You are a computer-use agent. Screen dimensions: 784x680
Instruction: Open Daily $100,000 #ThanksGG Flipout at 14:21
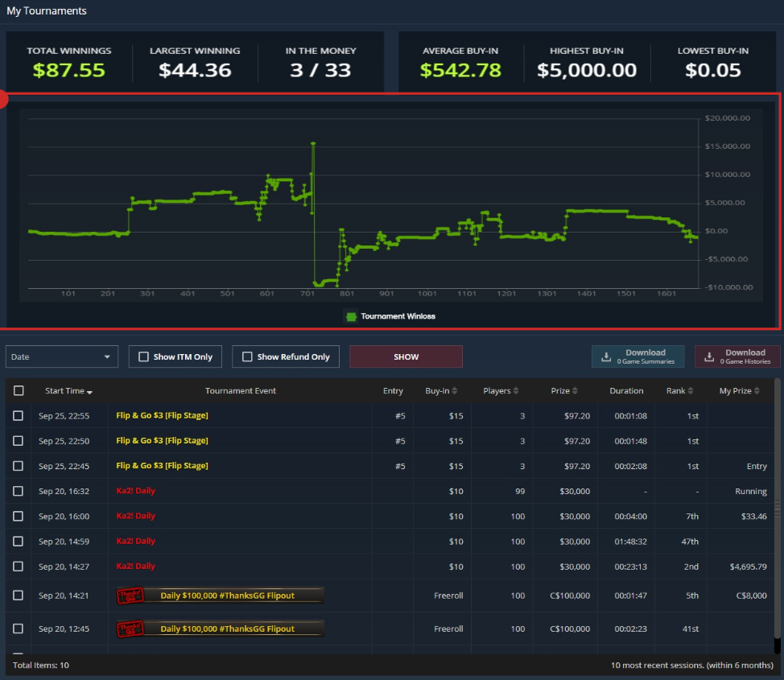tap(227, 596)
